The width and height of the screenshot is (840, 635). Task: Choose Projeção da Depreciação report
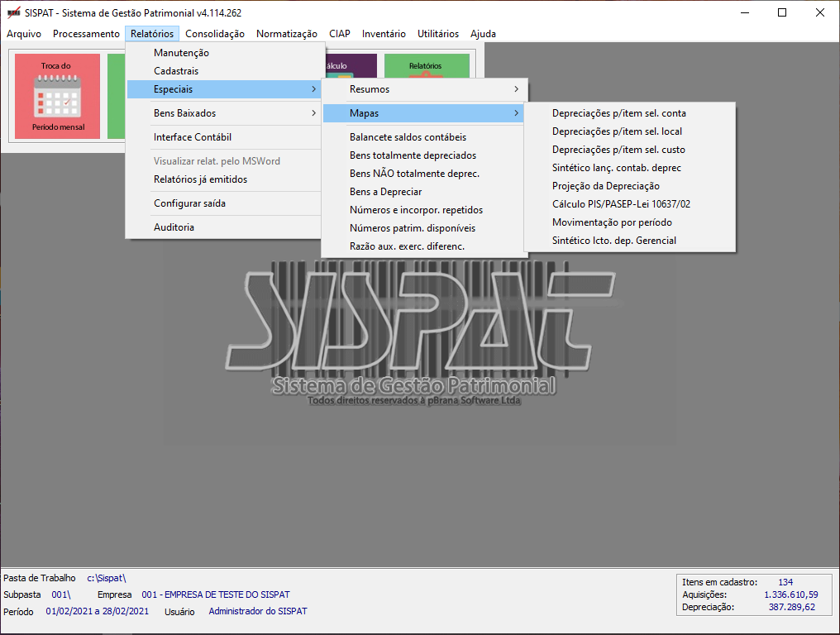pyautogui.click(x=605, y=186)
